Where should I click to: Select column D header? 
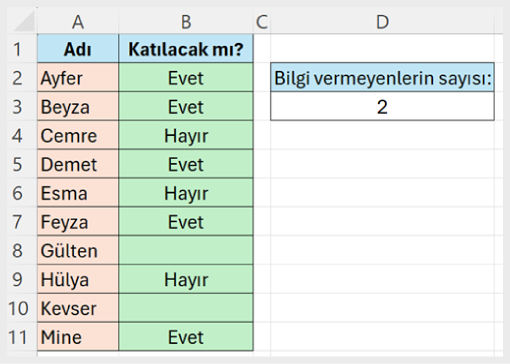pos(382,22)
